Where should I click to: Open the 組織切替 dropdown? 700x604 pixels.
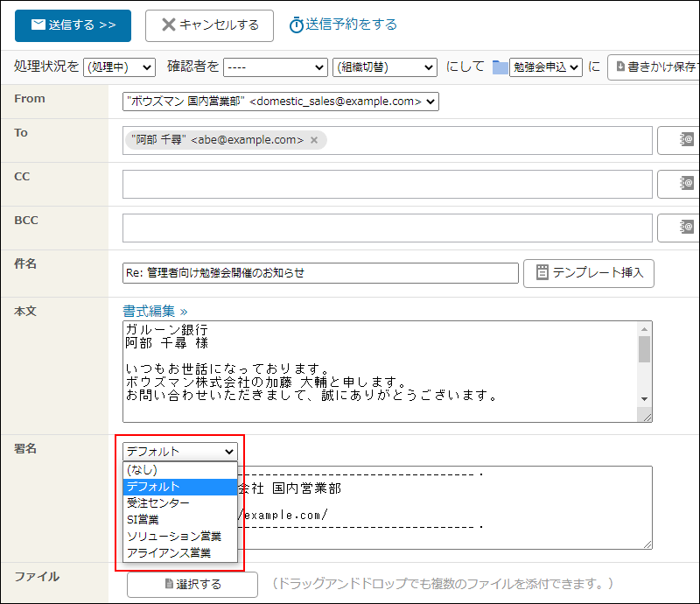pos(384,66)
